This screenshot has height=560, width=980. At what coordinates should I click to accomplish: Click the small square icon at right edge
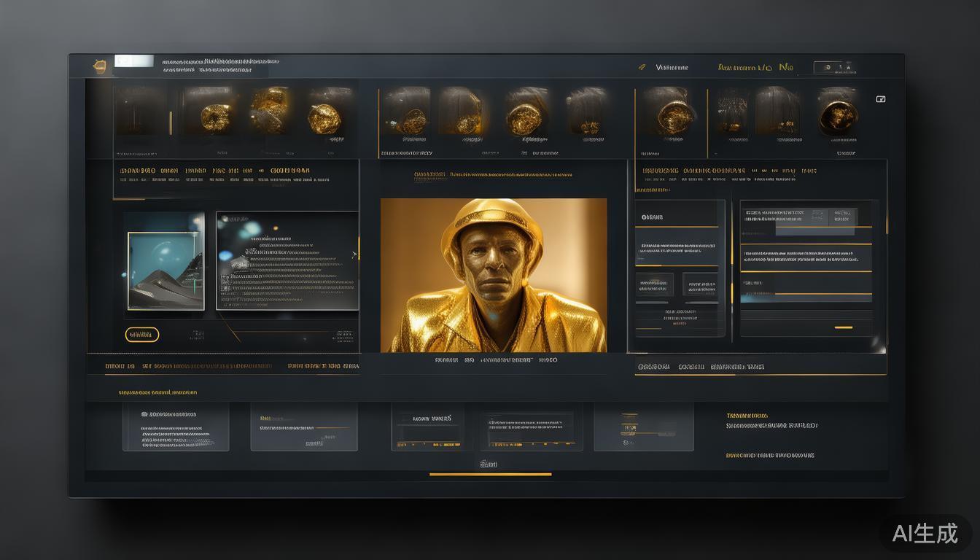pyautogui.click(x=880, y=99)
